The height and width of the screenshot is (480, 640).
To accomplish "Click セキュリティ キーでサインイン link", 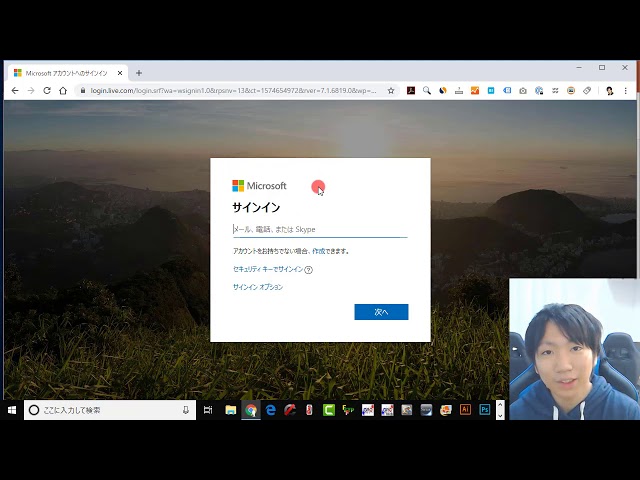I will click(x=268, y=269).
